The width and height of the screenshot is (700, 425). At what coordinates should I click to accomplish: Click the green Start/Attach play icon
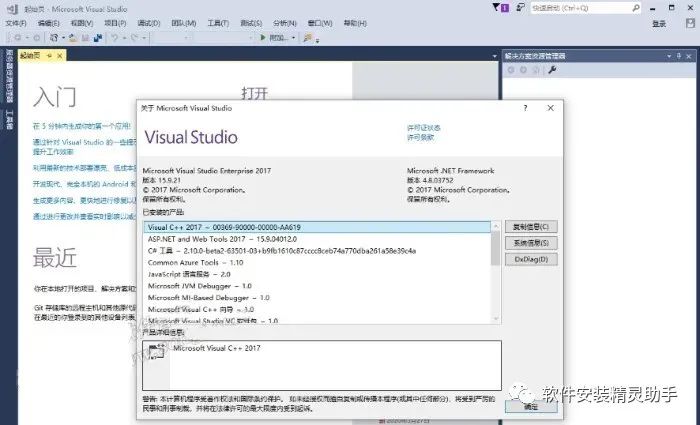click(x=263, y=38)
